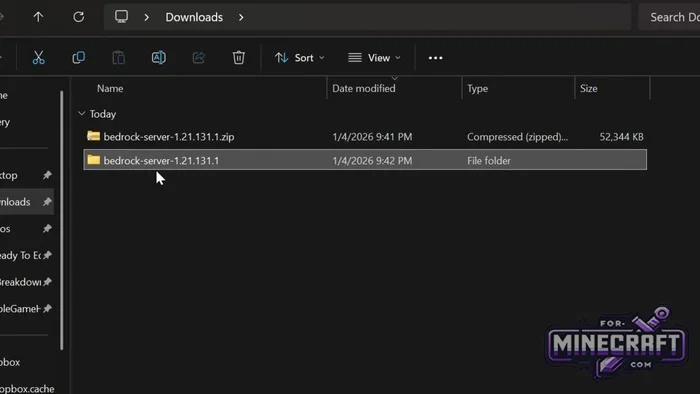Click the pin icon beside Downloads sidebar item
The height and width of the screenshot is (394, 700).
tap(47, 202)
